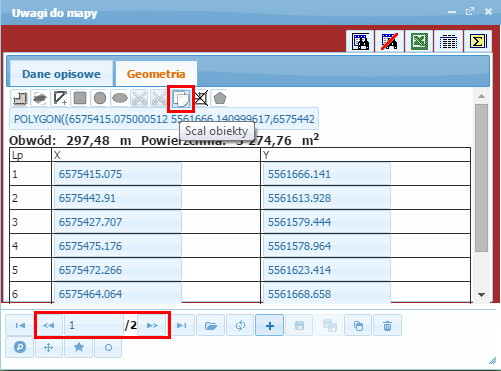Click the vertical scrollbar thumb
This screenshot has width=501, height=371.
tap(481, 178)
